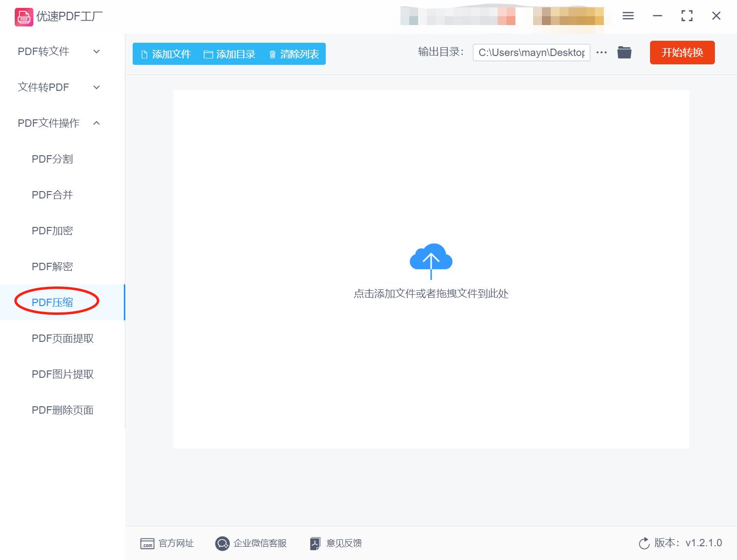Open PDF加密 from the sidebar
This screenshot has height=560, width=737.
tap(52, 230)
